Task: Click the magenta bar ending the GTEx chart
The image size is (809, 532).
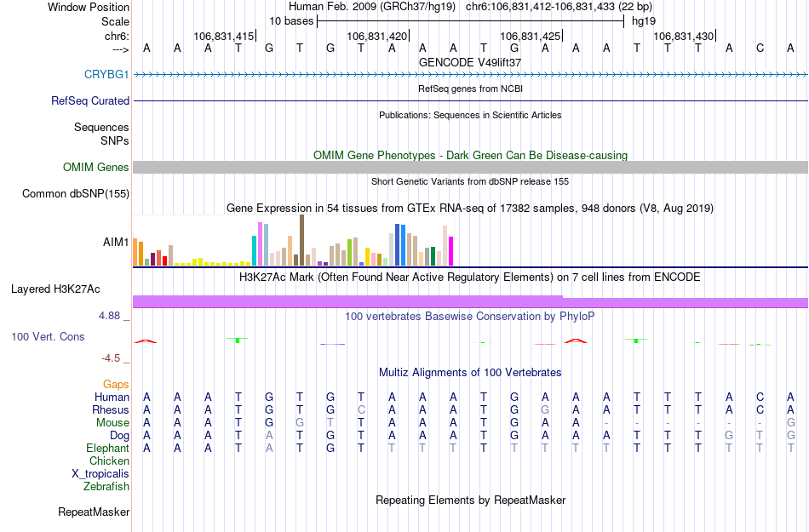Action: click(x=451, y=251)
